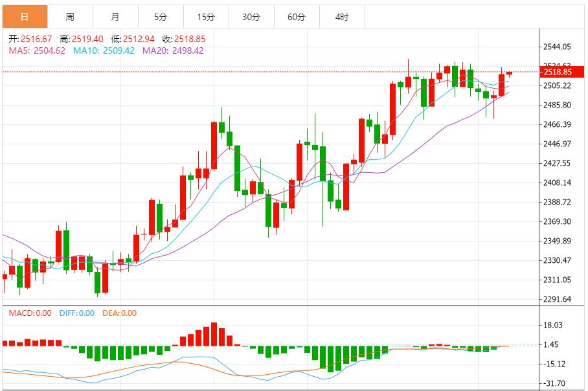Viewport: 588px width, 391px height.
Task: Switch to the 日 daily chart tab
Action: tap(24, 17)
